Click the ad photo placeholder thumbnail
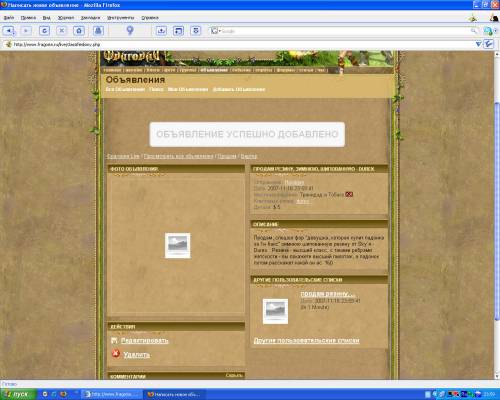The height and width of the screenshot is (400, 500). click(178, 246)
